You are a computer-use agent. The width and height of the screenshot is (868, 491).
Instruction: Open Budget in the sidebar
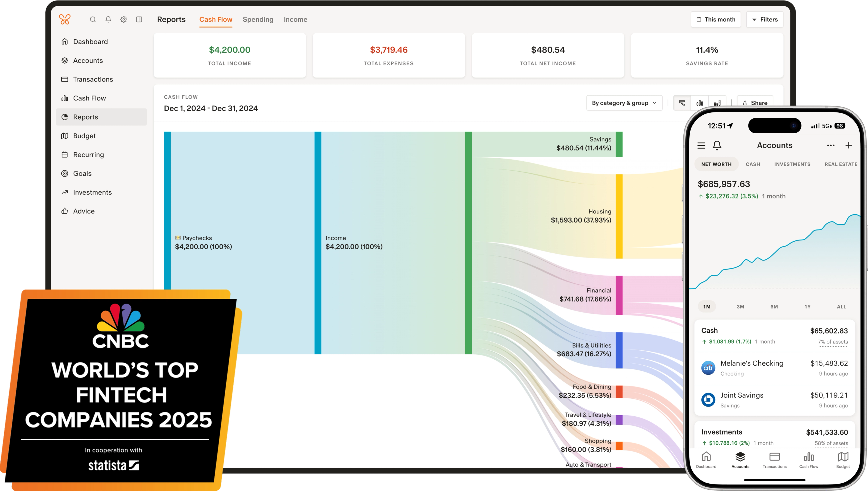click(x=84, y=136)
